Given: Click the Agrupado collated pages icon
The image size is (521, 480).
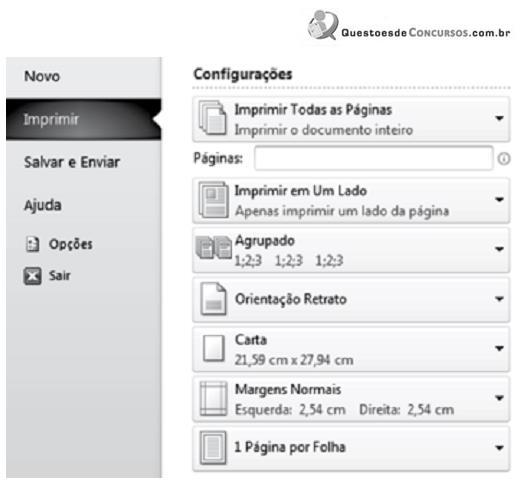Looking at the screenshot, I should (x=214, y=248).
